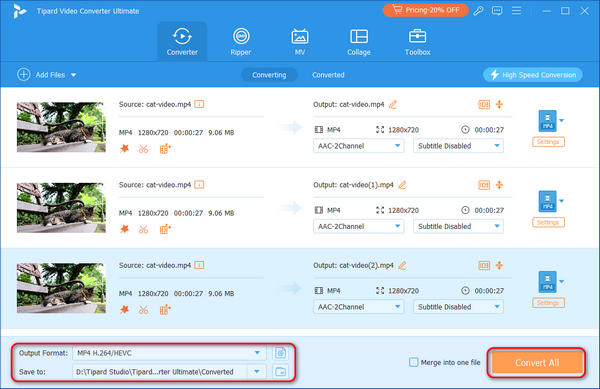Image resolution: width=600 pixels, height=389 pixels.
Task: Open Subtitle Disabled dropdown for cat-video(2).mp4
Action: [x=458, y=307]
